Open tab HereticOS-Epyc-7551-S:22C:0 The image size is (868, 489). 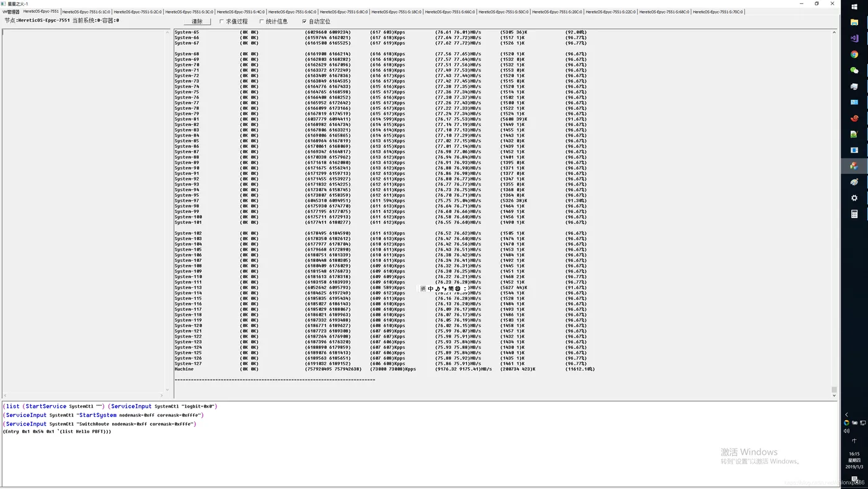[x=611, y=12]
